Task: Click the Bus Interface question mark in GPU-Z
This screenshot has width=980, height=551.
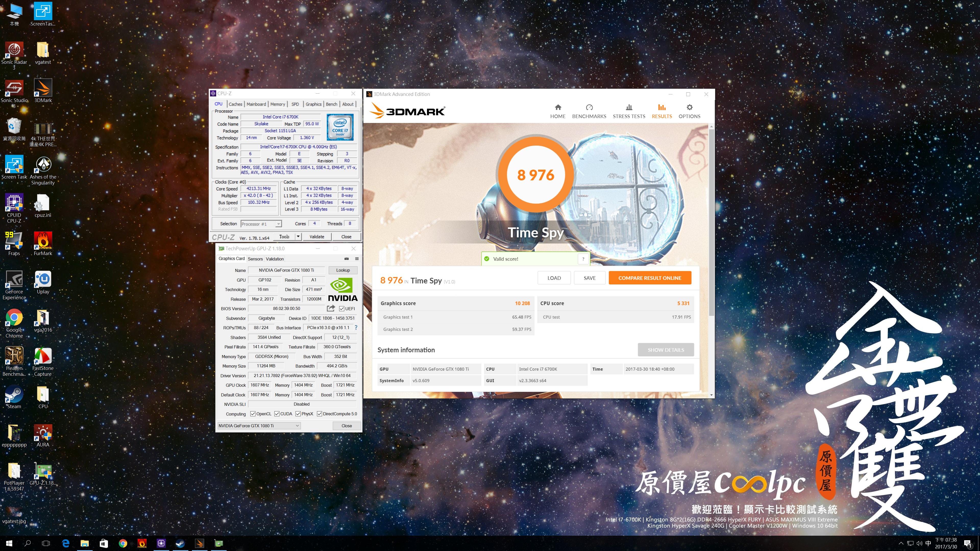Action: tap(356, 327)
